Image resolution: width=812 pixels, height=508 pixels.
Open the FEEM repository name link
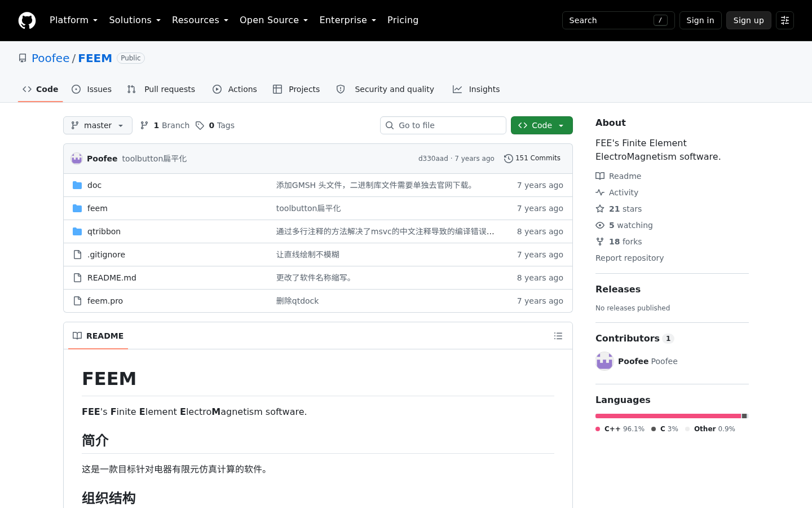95,58
